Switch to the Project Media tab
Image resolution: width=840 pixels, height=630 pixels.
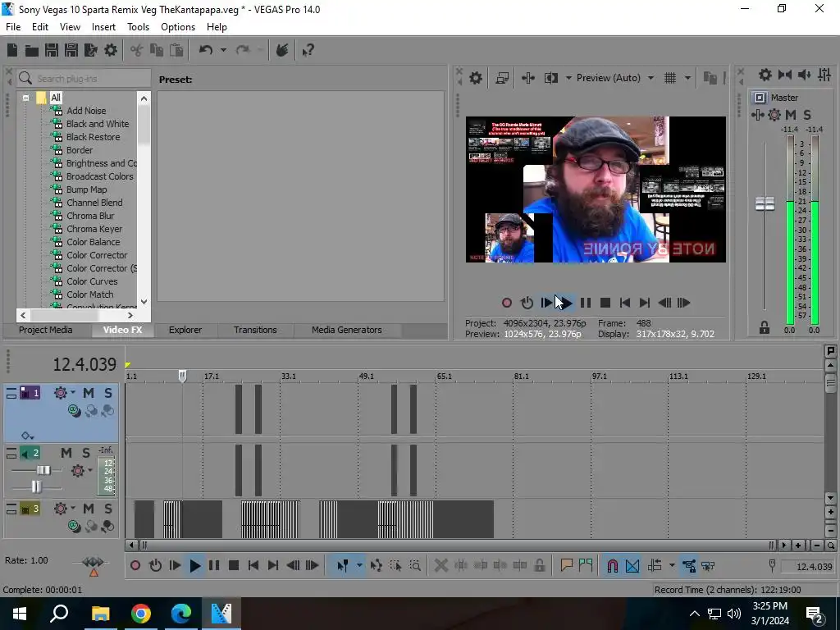[x=46, y=330]
